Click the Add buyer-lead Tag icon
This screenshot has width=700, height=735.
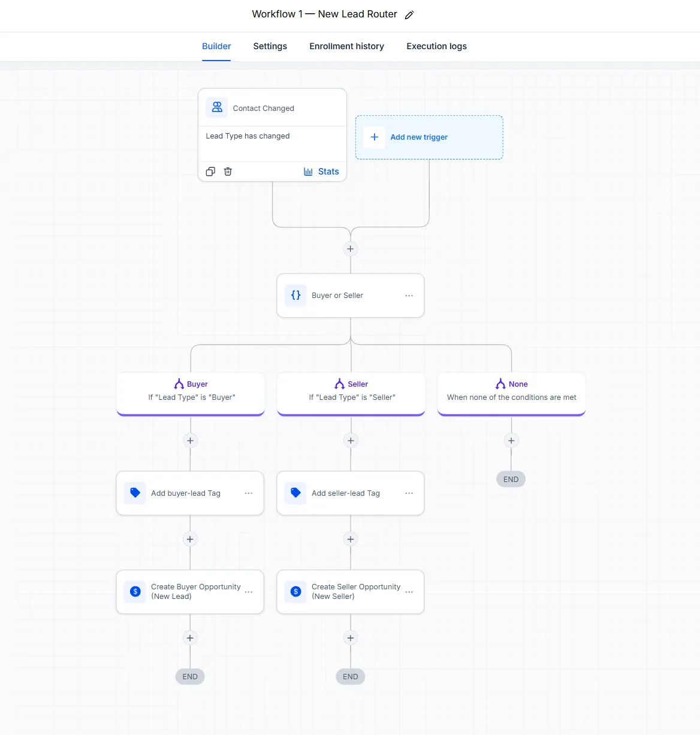(135, 493)
